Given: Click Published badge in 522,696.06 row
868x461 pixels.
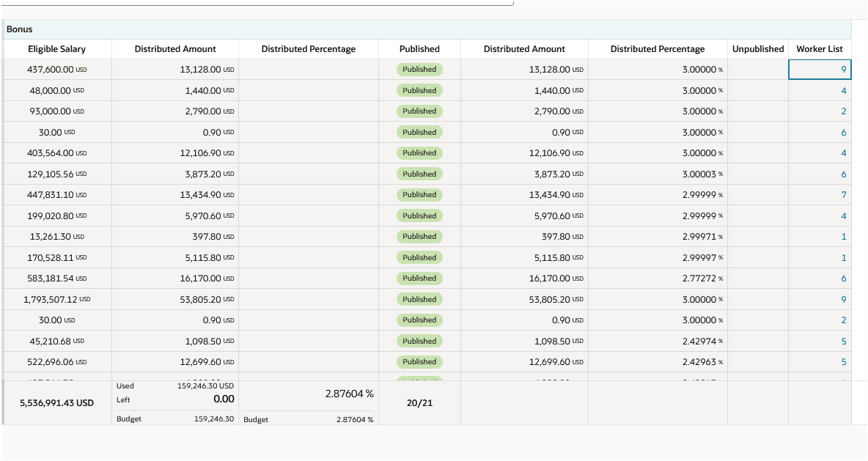Looking at the screenshot, I should pyautogui.click(x=419, y=362).
